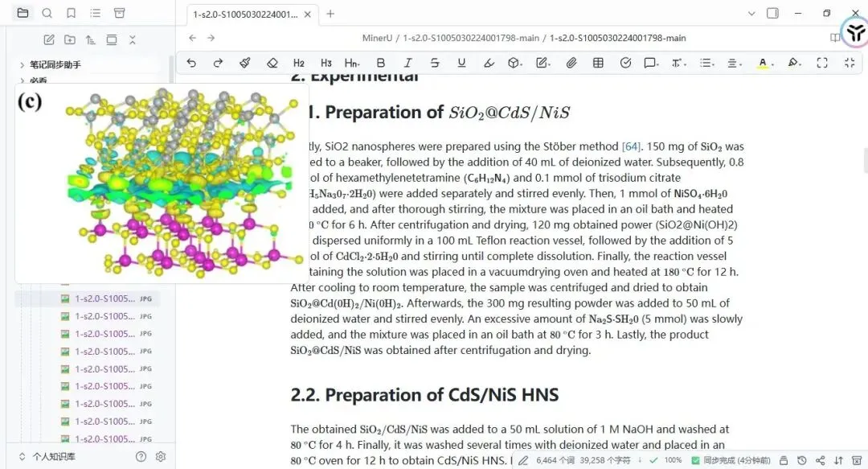Click the figure (c) molecular structure image
This screenshot has width=868, height=469.
tap(161, 183)
